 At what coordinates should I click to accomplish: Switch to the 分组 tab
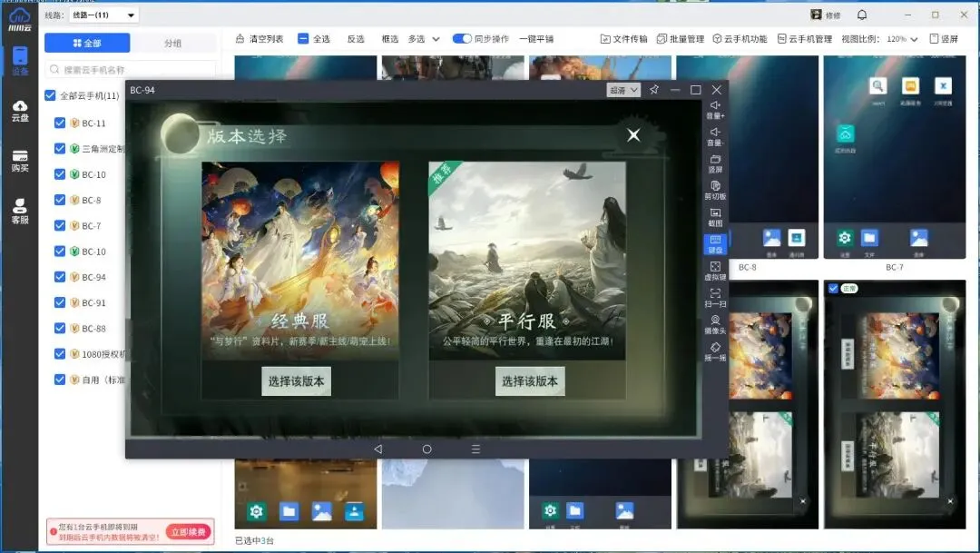[x=173, y=44]
